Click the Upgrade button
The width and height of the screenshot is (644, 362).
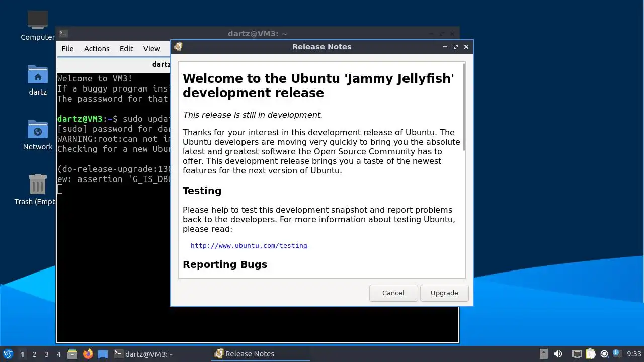tap(444, 293)
